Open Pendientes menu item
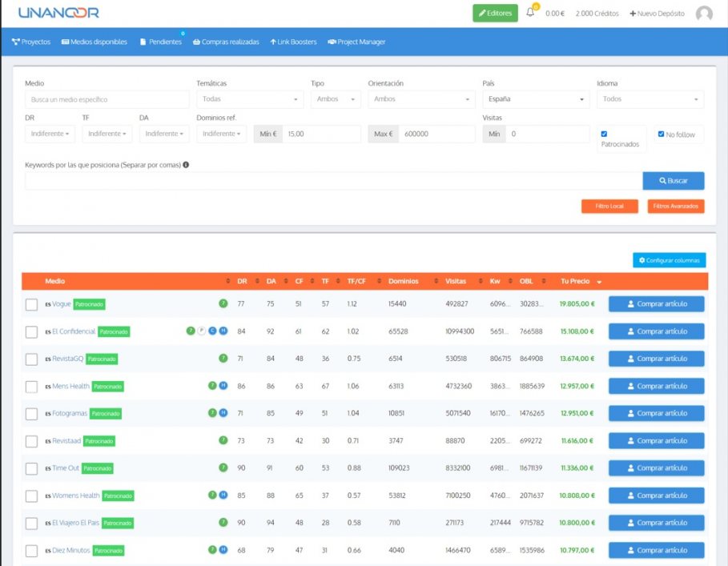This screenshot has height=566, width=728. [161, 42]
